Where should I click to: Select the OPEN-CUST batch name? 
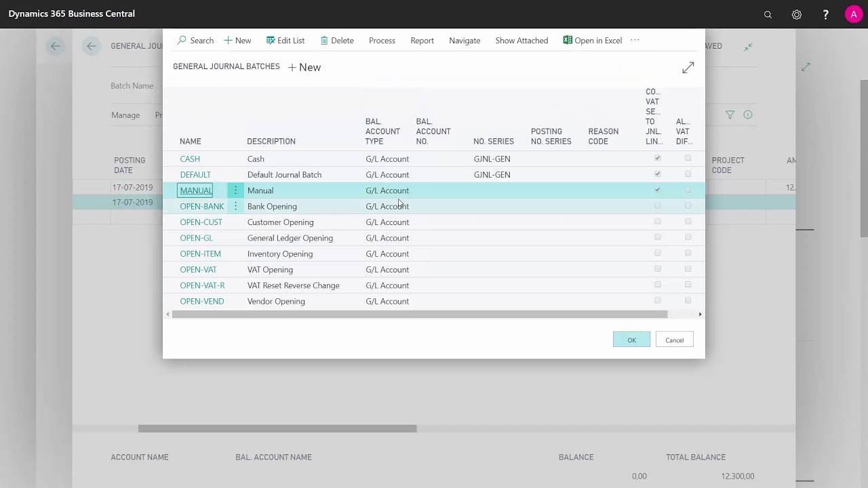tap(201, 222)
